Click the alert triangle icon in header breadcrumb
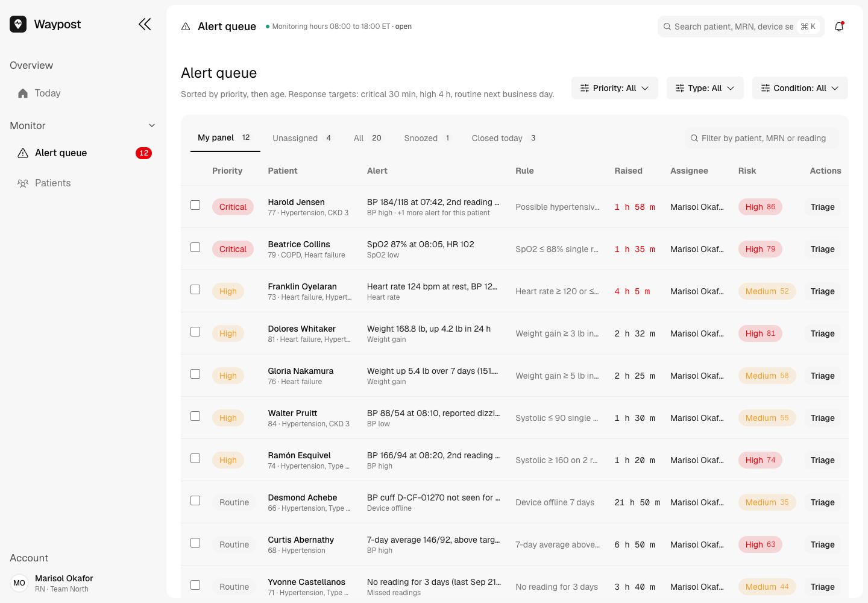868x603 pixels. pos(186,27)
